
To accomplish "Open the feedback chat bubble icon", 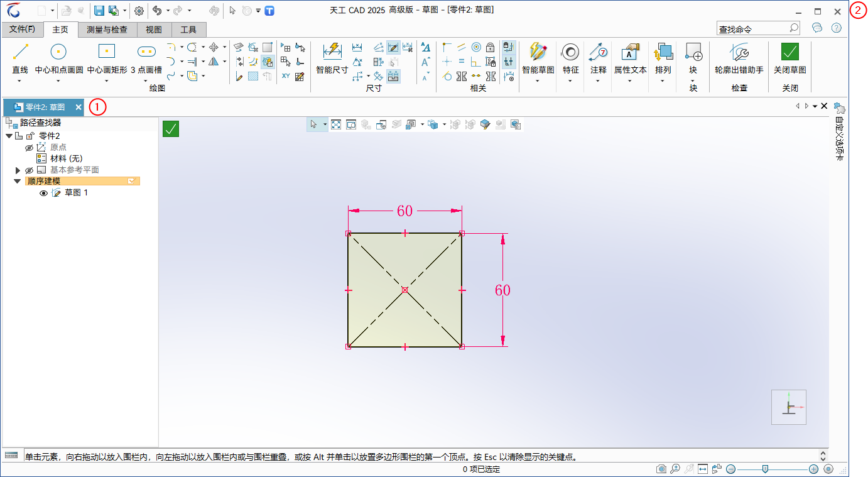I will pos(817,28).
